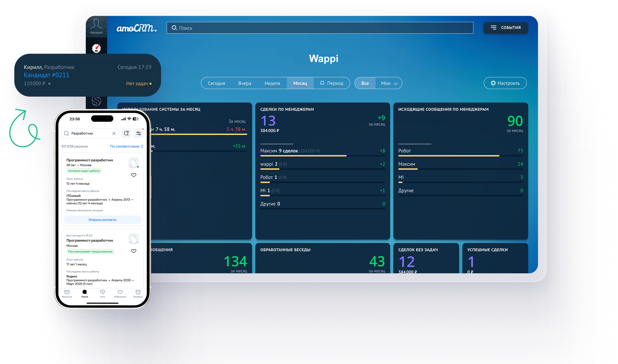
Task: Click the dashboard speedometer icon in sidebar
Action: pos(96,48)
